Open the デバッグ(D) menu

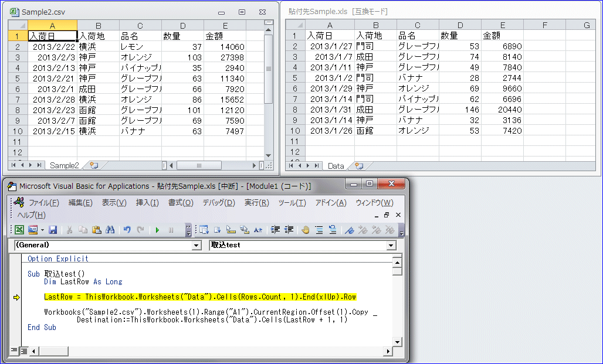pyautogui.click(x=218, y=203)
